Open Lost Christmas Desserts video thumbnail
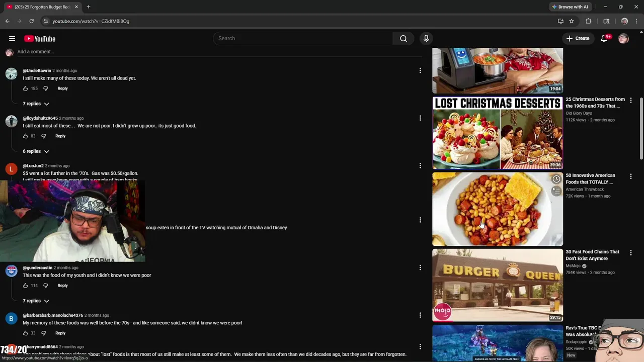This screenshot has width=644, height=362. pos(498,133)
